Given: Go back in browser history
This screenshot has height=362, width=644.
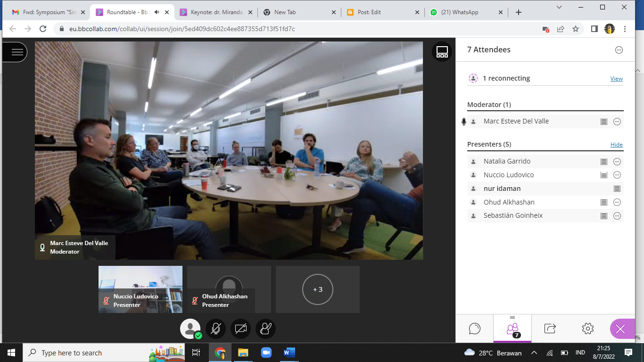Looking at the screenshot, I should click(13, 29).
